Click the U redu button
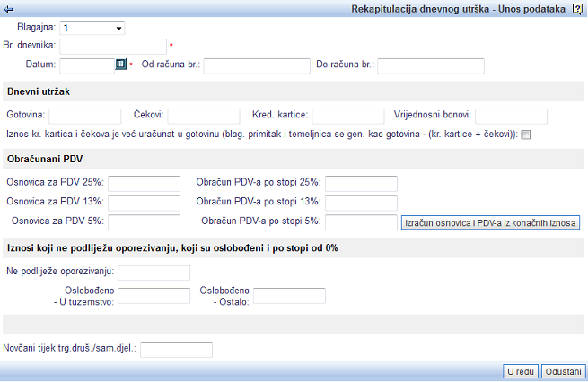This screenshot has width=588, height=382. [x=522, y=371]
